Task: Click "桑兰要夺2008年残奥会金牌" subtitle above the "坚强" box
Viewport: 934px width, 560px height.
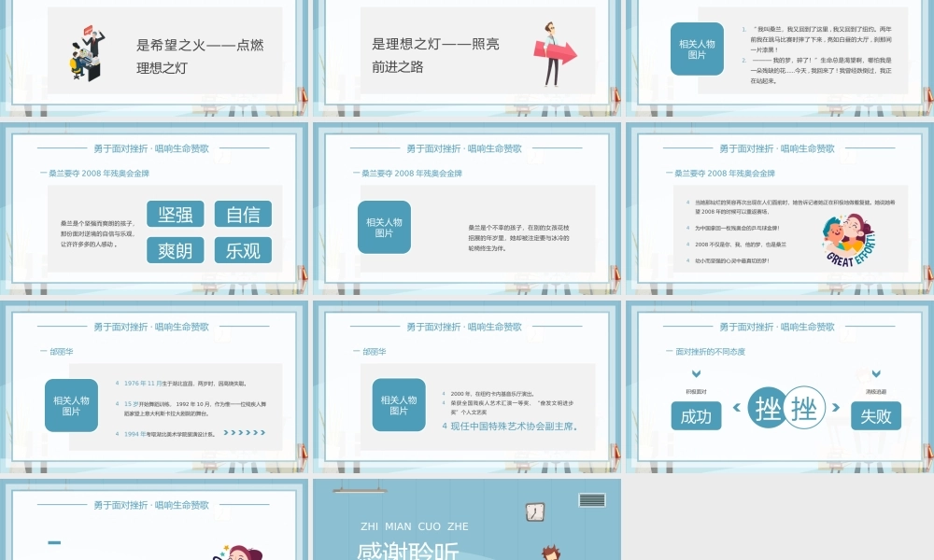Action: coord(99,174)
